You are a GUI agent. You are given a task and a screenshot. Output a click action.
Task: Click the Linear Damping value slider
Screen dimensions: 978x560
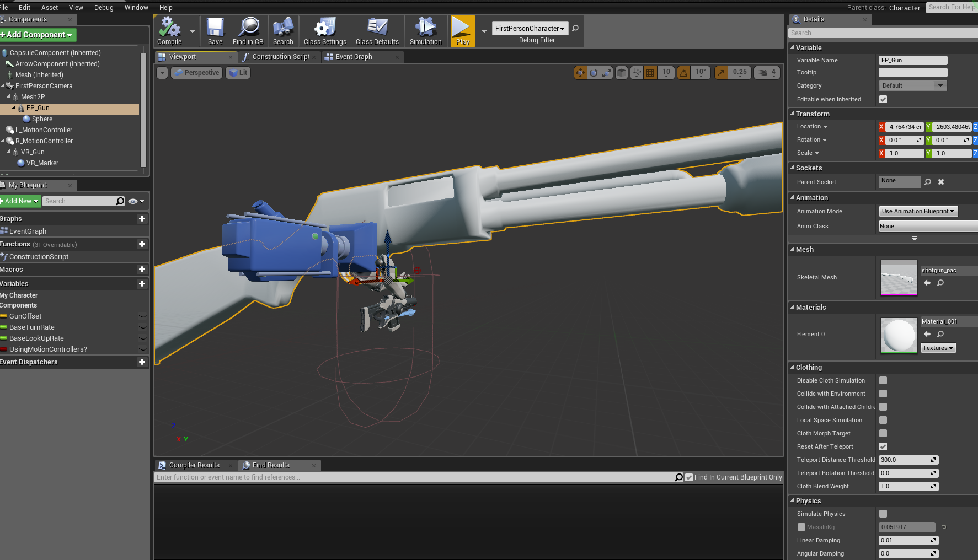908,540
